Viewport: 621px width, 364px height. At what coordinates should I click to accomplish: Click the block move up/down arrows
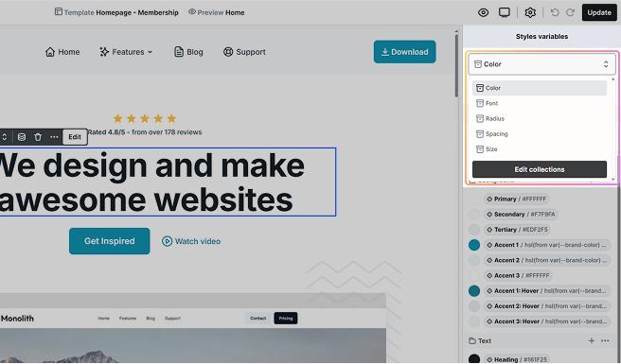(5, 137)
